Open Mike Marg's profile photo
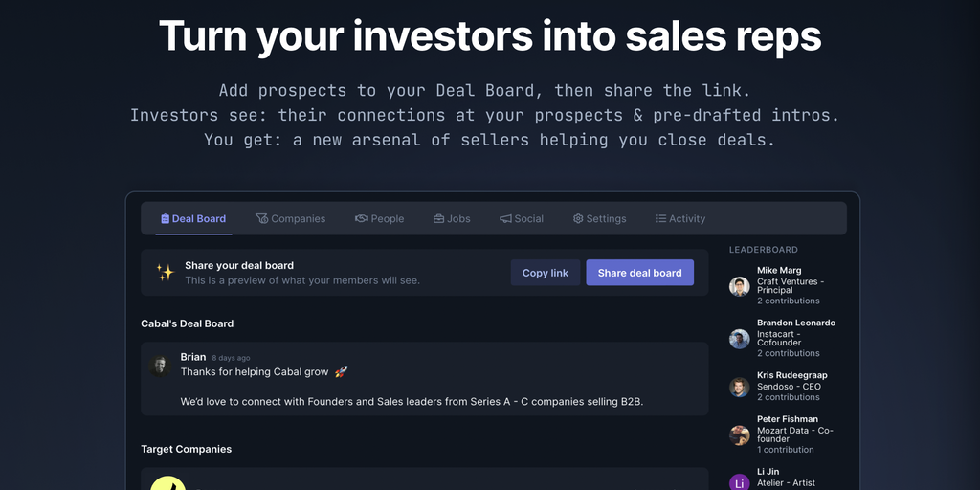980x490 pixels. [739, 286]
